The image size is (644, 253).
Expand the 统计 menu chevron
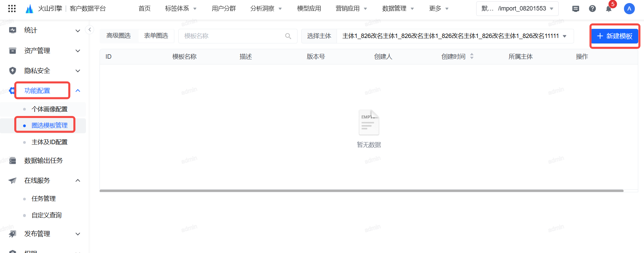78,31
